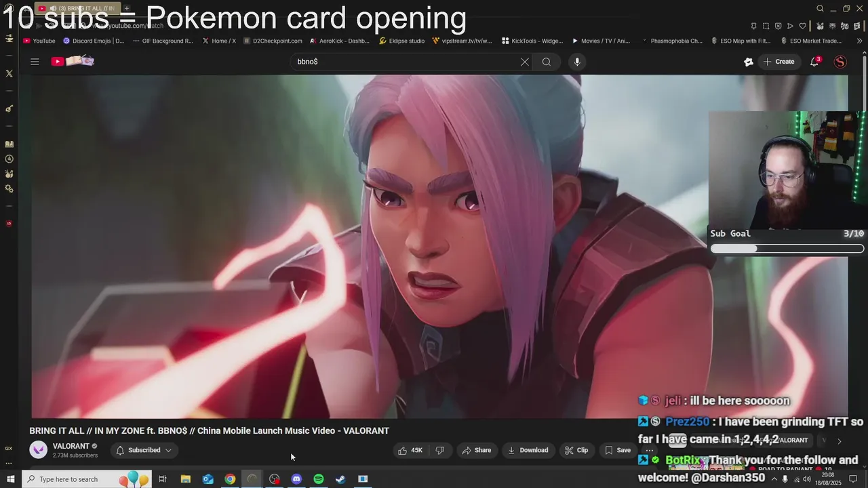Open the YouTube guide hamburger menu
Viewport: 868px width, 488px height.
coord(35,62)
